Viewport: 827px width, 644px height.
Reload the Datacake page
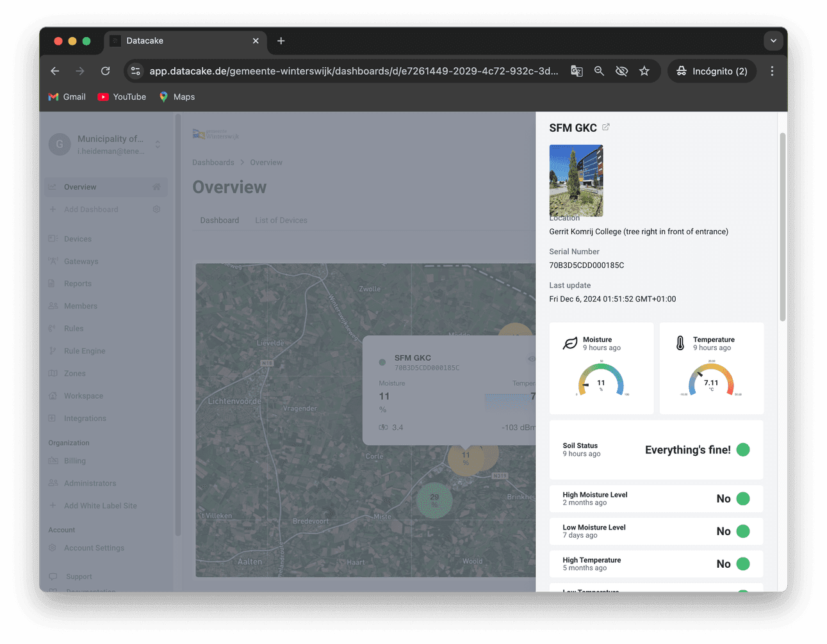pyautogui.click(x=106, y=71)
